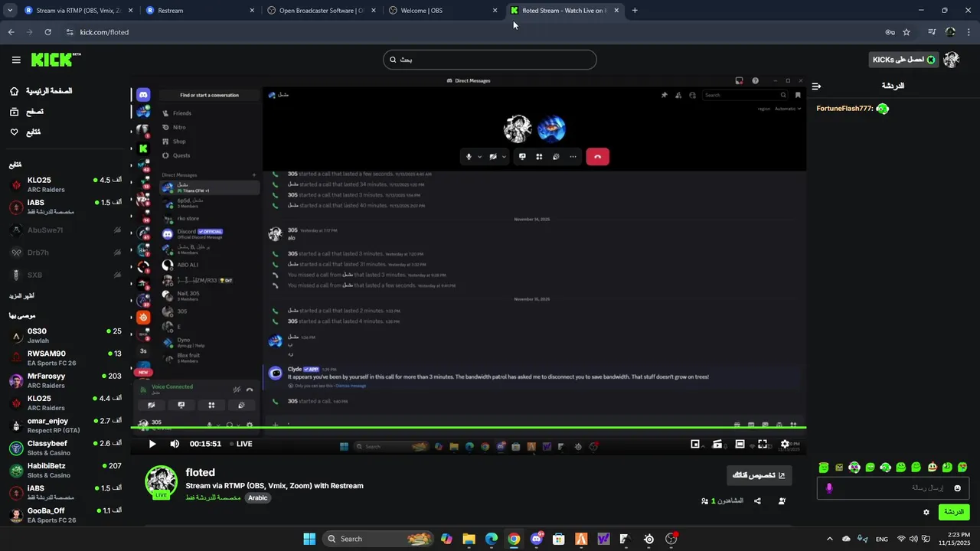
Task: Switch to the Restream browser tab
Action: tap(201, 11)
